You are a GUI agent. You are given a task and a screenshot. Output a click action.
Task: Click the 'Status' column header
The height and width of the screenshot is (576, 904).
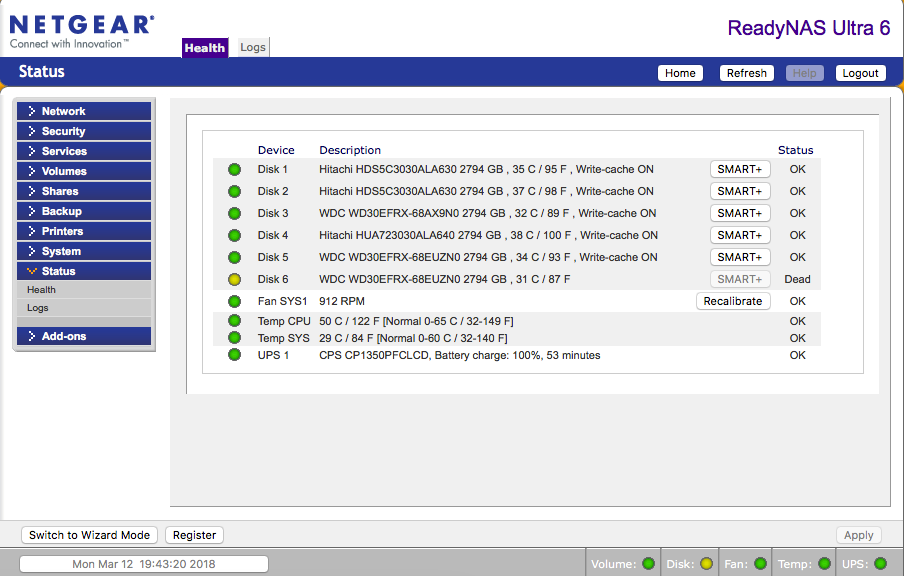coord(796,150)
